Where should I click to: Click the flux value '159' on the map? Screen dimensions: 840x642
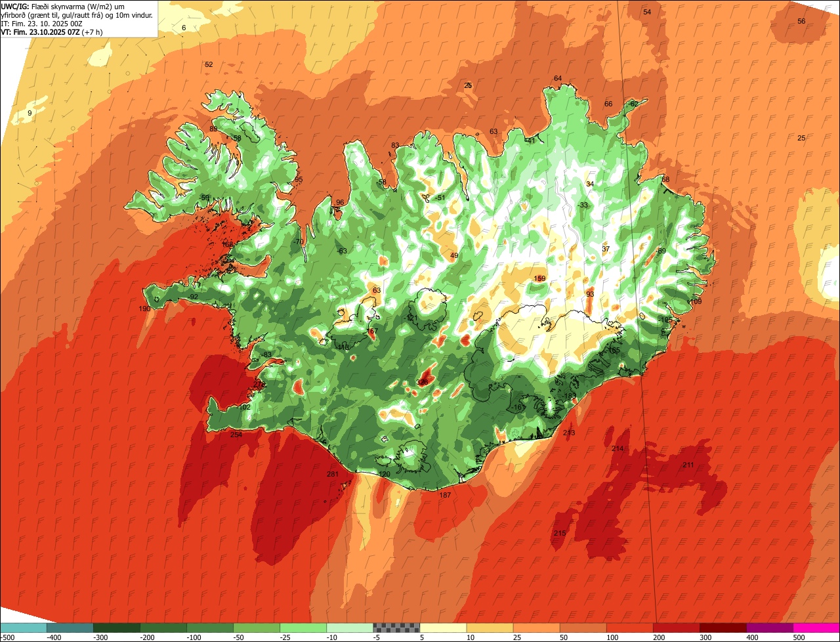[x=539, y=278]
